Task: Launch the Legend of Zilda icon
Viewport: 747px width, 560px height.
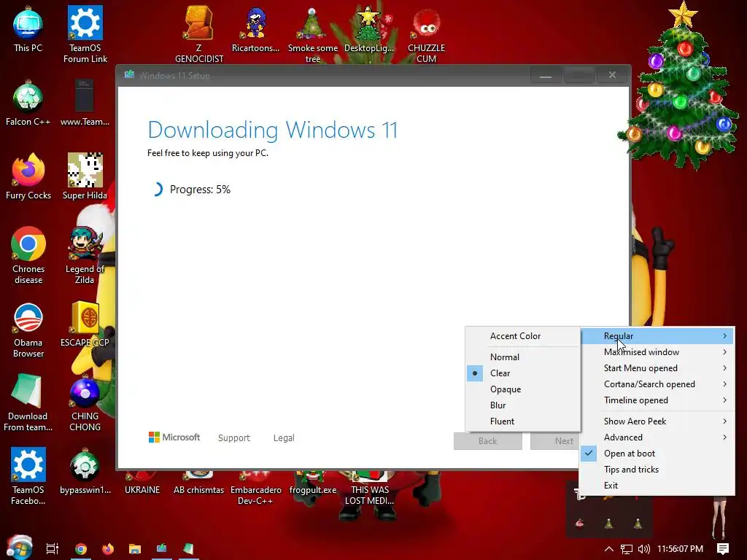Action: click(x=85, y=255)
